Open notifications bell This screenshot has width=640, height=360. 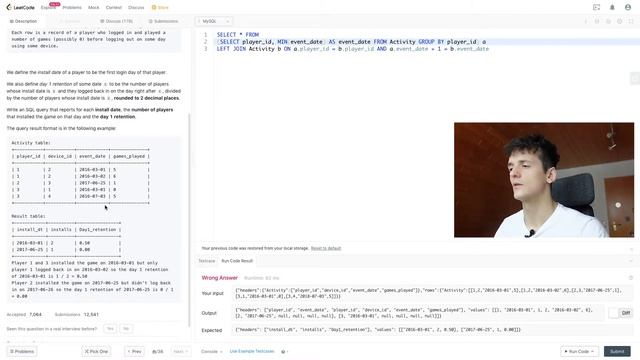tap(612, 7)
